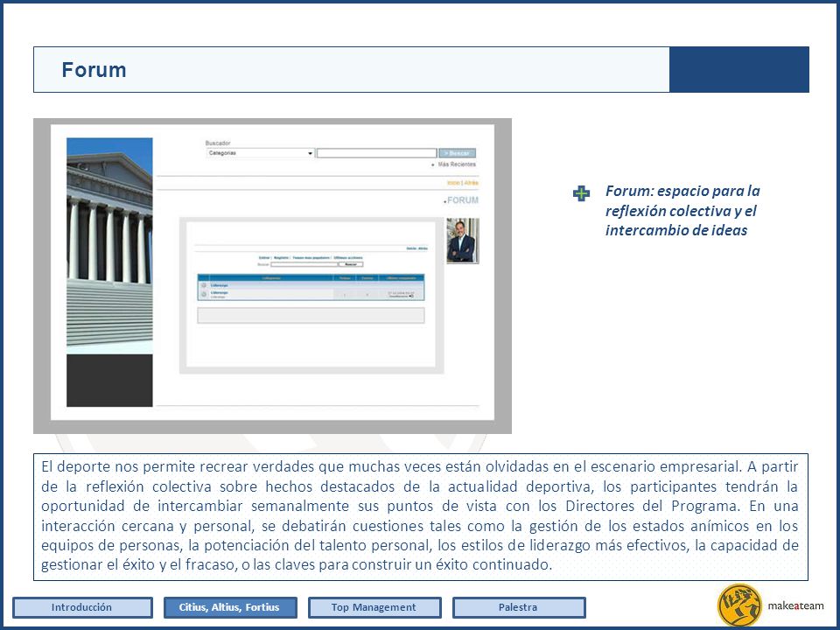
Task: Follow the orange Atrás link
Action: click(x=472, y=183)
